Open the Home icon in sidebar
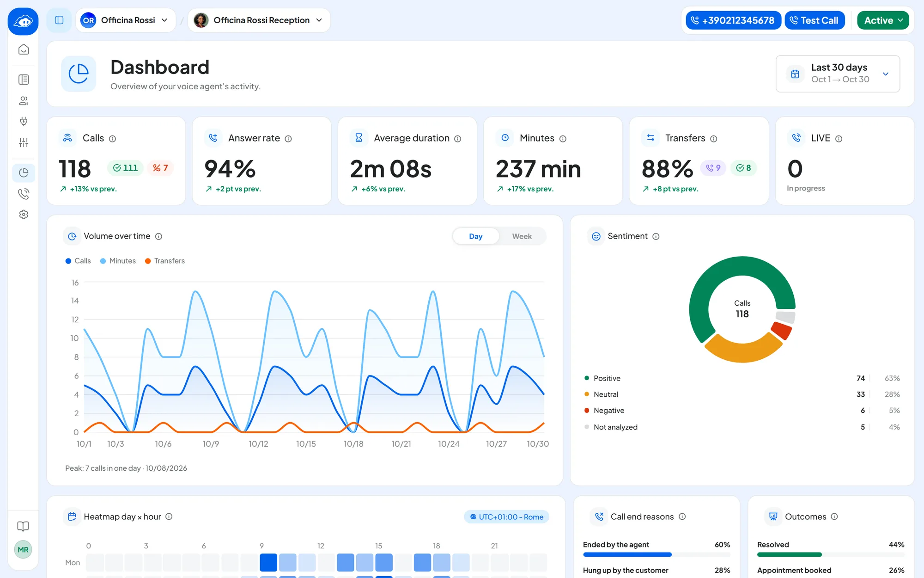Viewport: 924px width, 578px height. click(24, 49)
